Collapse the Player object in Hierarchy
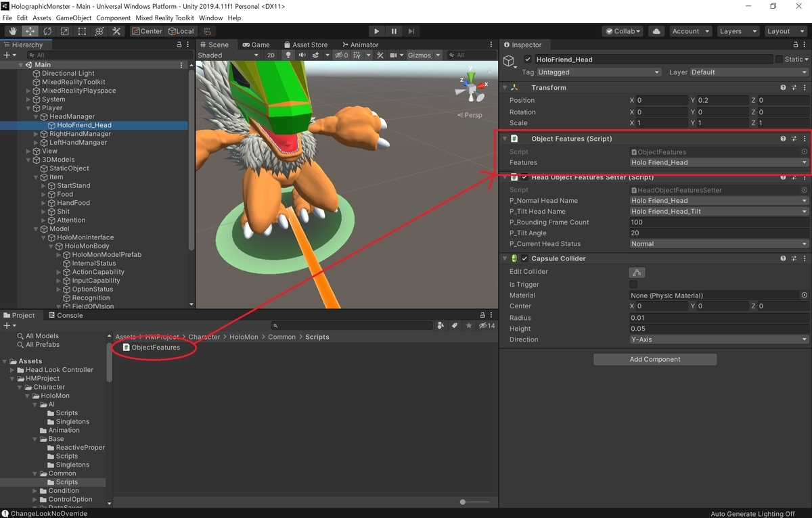 click(x=28, y=108)
